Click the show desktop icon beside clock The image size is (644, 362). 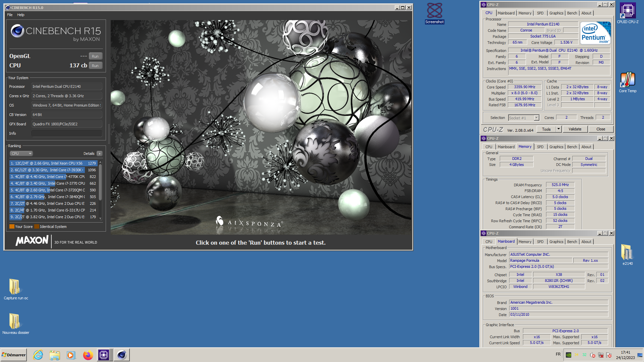pos(640,355)
